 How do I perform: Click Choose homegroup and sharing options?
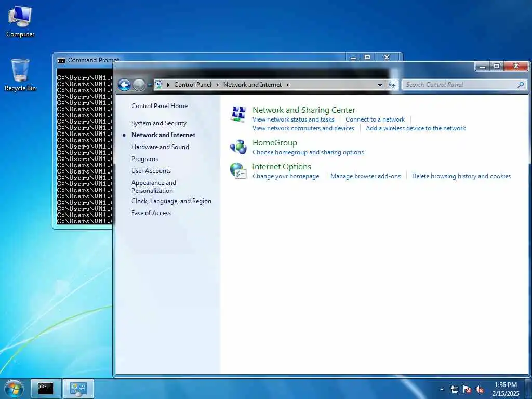tap(308, 152)
